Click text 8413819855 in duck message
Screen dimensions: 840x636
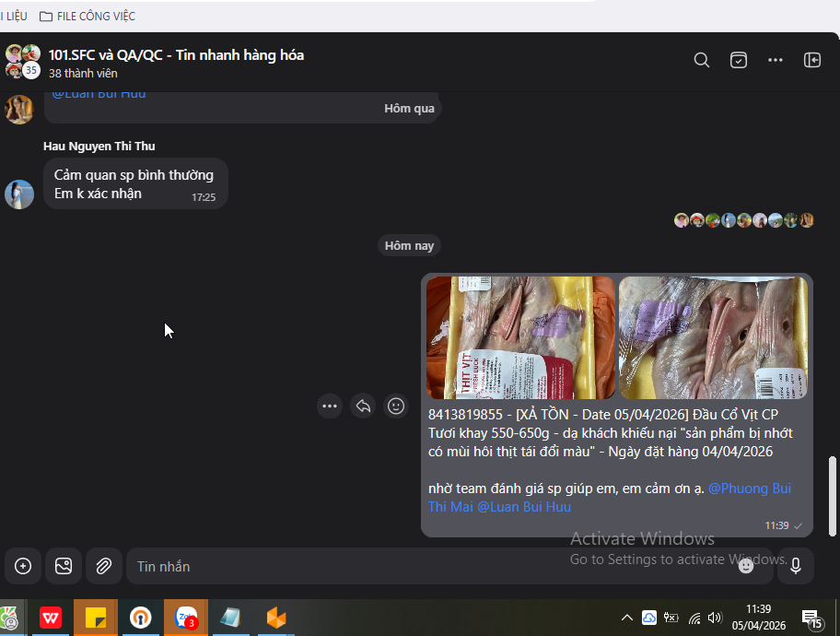click(x=465, y=415)
